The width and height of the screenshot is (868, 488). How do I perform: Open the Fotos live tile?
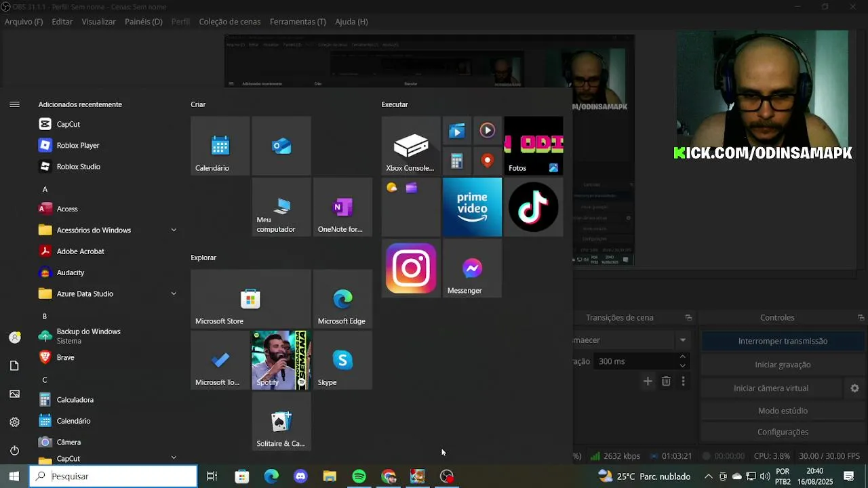533,146
